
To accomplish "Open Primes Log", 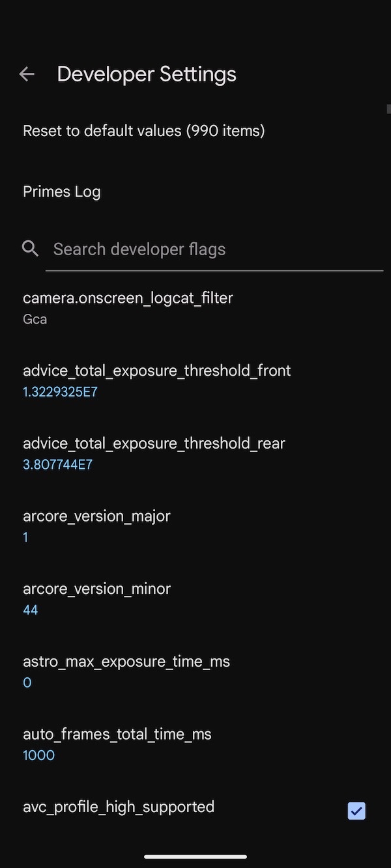I will coord(61,191).
